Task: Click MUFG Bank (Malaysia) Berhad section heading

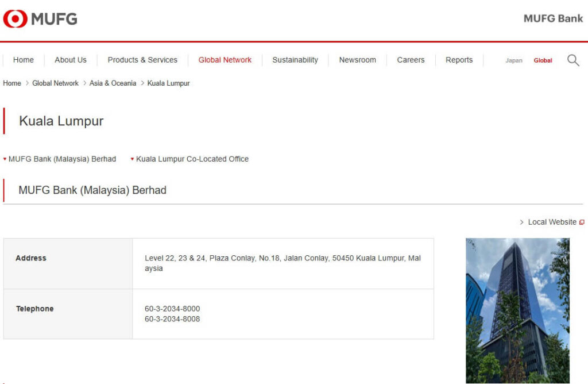Action: 92,190
